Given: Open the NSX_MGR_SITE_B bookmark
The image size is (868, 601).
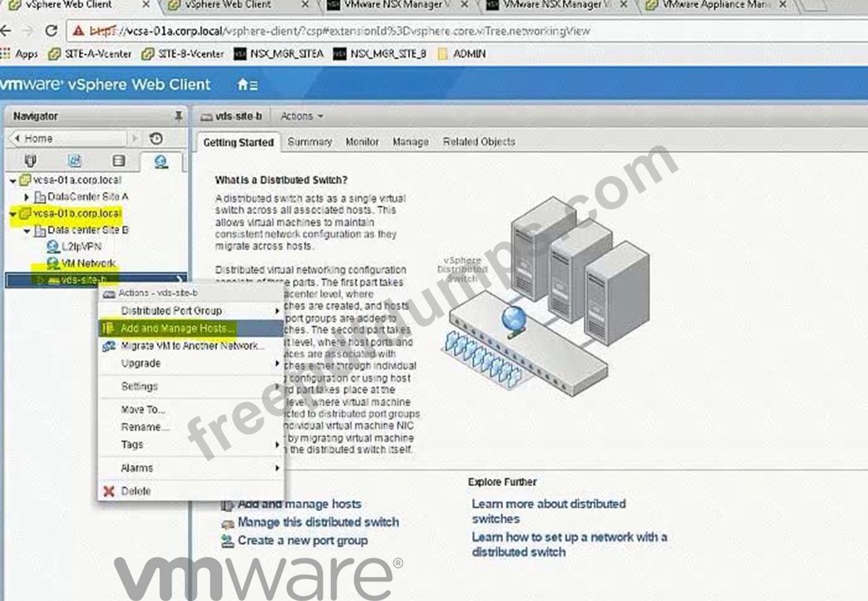Looking at the screenshot, I should click(x=380, y=54).
